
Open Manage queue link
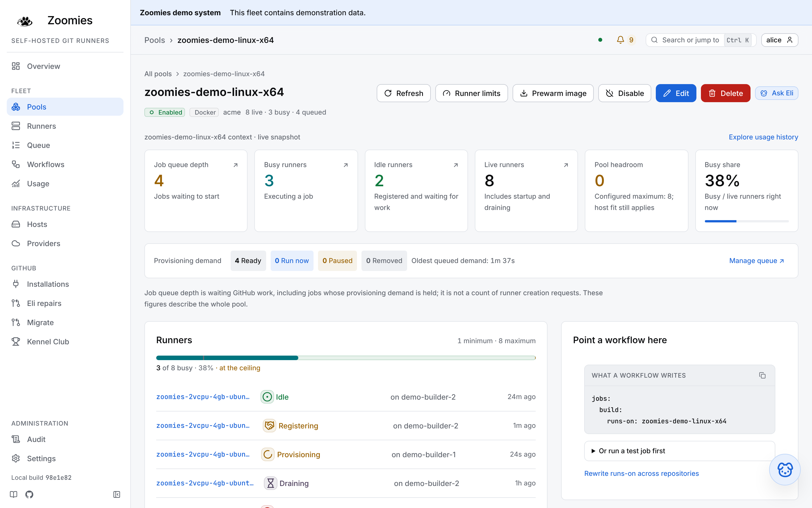pos(757,261)
